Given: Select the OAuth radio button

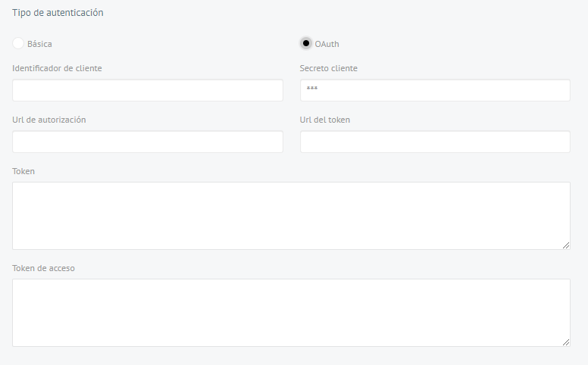Looking at the screenshot, I should pos(305,43).
